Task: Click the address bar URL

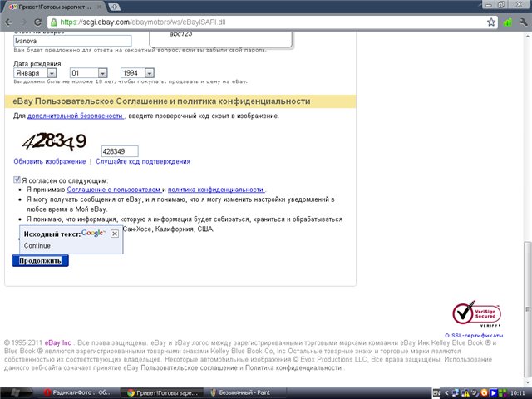Action: point(143,22)
